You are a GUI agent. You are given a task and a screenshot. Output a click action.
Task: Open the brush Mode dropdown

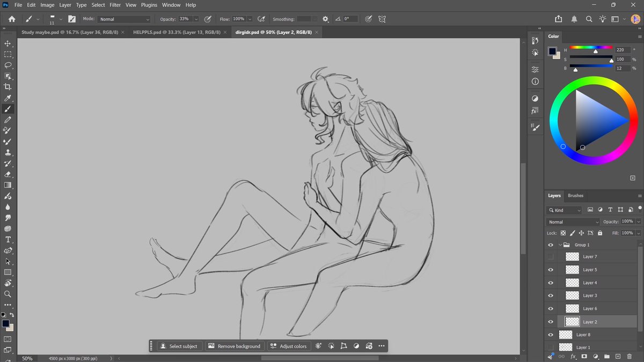(124, 19)
